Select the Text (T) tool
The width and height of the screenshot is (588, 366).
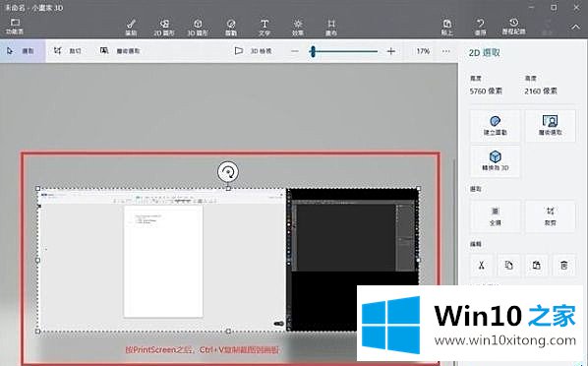pyautogui.click(x=265, y=28)
